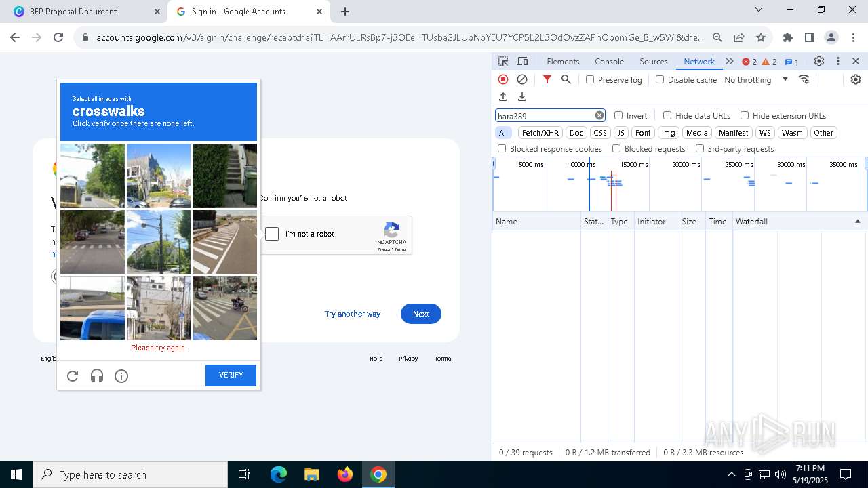
Task: Open Chrome three-dot menu
Action: (853, 37)
